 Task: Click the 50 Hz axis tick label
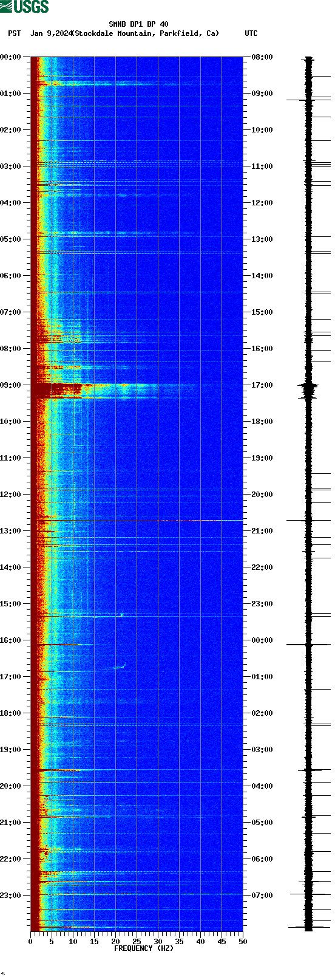click(x=243, y=942)
